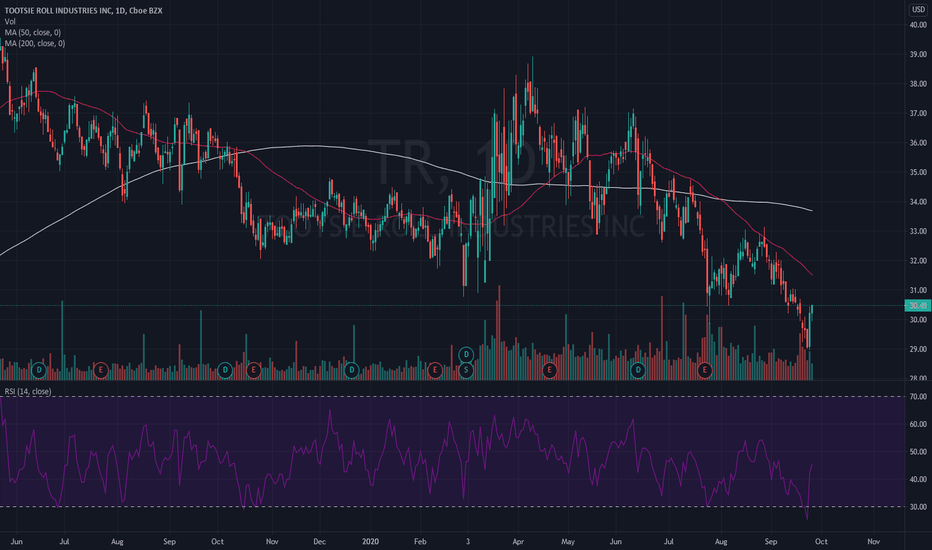This screenshot has width=932, height=550.
Task: Click the Feb label on the time axis
Action: click(x=420, y=542)
